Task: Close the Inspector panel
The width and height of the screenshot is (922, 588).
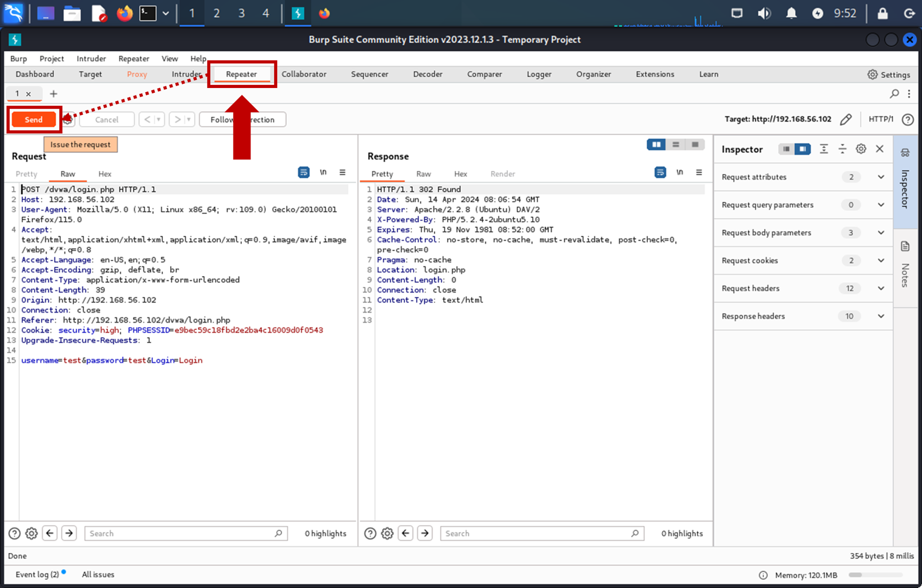Action: point(880,149)
